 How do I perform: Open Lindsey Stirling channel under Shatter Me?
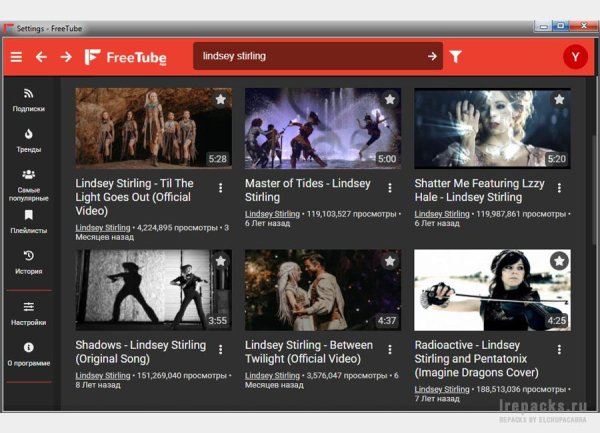coord(442,214)
